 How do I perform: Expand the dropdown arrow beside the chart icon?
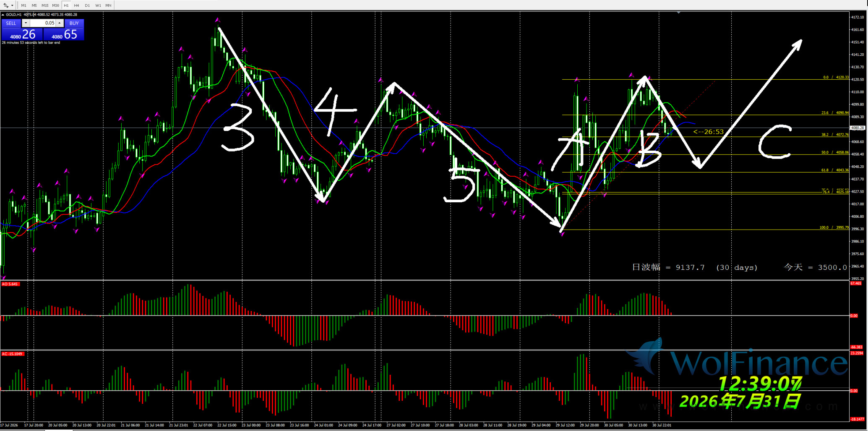(x=13, y=5)
